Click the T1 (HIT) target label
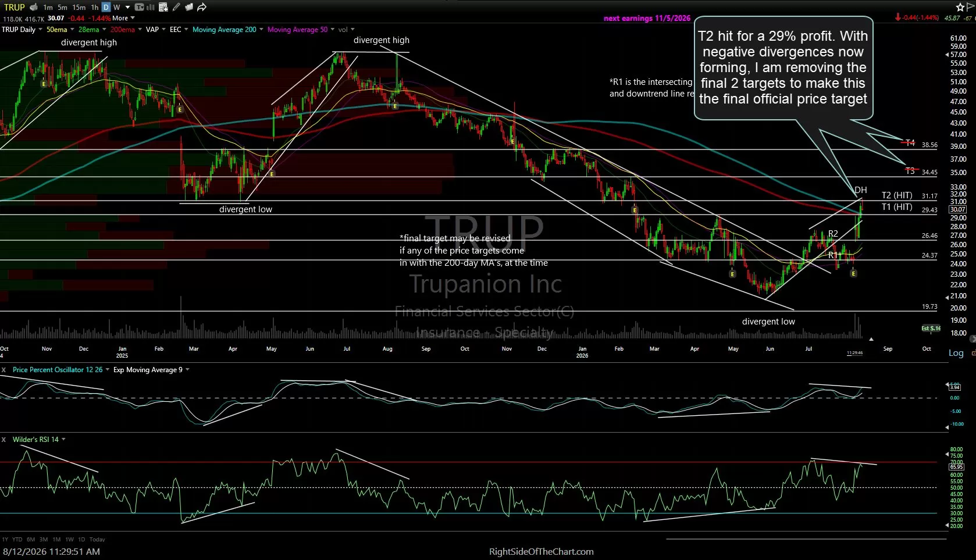 pos(897,207)
